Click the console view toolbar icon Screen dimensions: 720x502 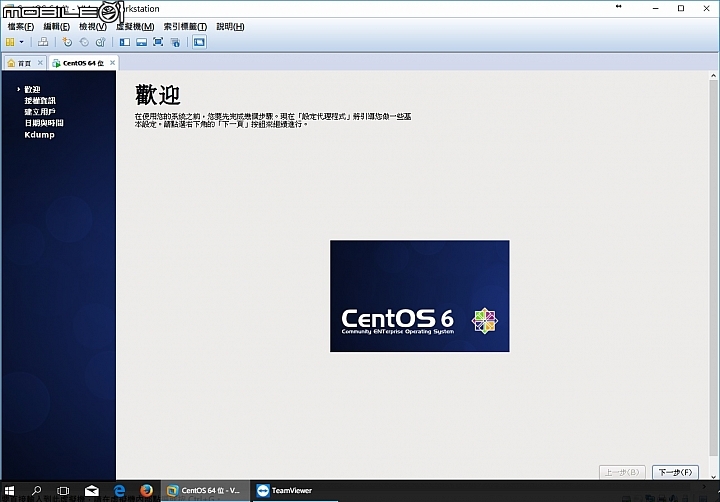tap(199, 42)
